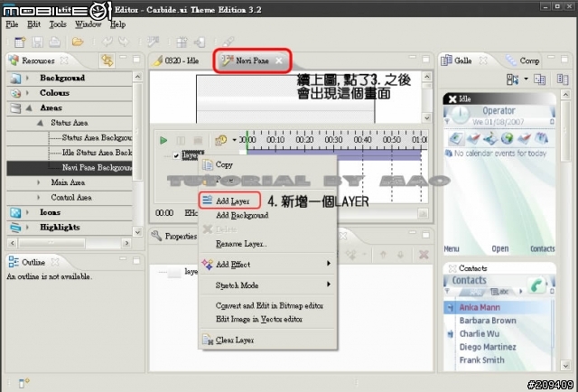Expand the Background tree node
This screenshot has height=392, width=578.
(28, 78)
